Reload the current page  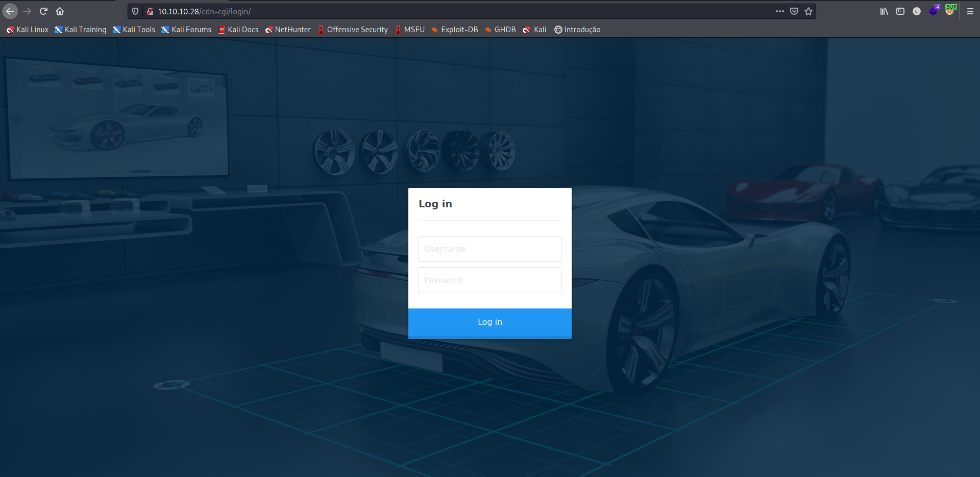(43, 11)
